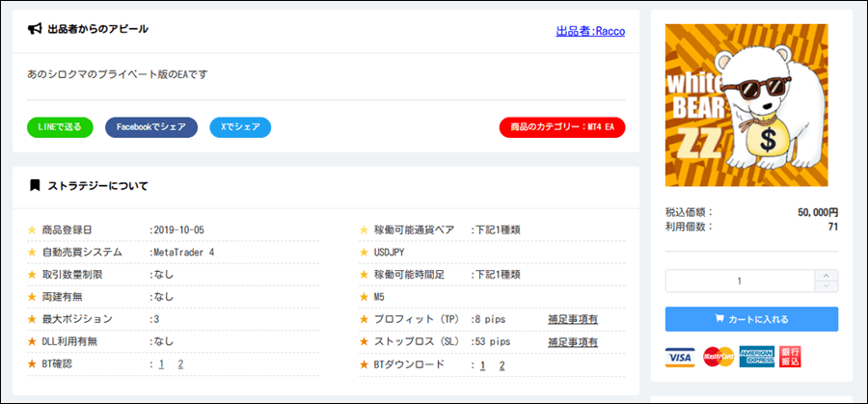Click the star icon next to 稼働可能通貨ペア
The height and width of the screenshot is (404, 868).
click(x=364, y=230)
